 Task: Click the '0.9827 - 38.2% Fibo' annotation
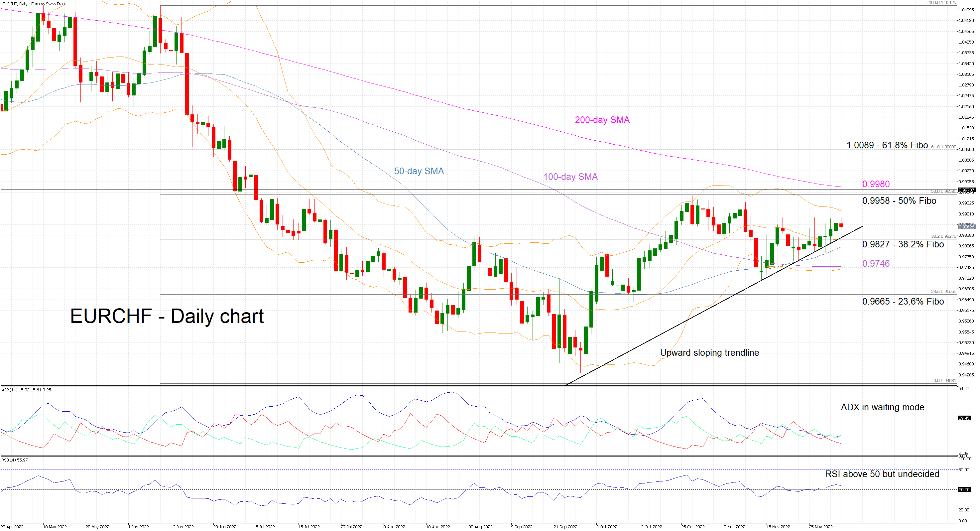point(903,244)
